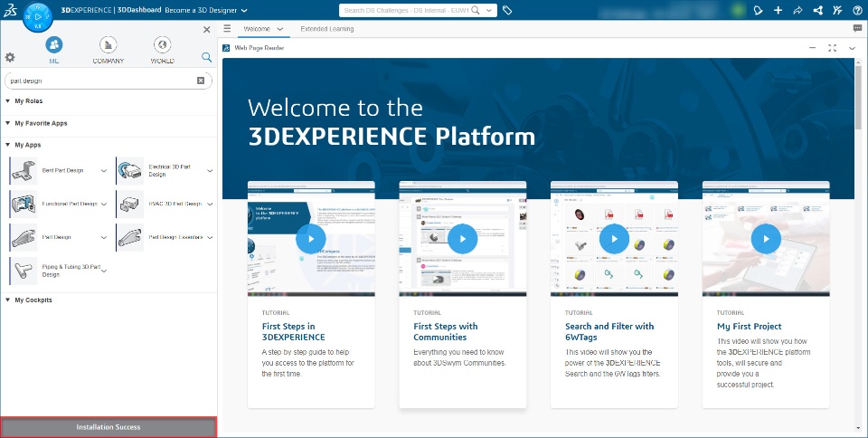
Task: Select the WORLD globe icon
Action: (162, 45)
